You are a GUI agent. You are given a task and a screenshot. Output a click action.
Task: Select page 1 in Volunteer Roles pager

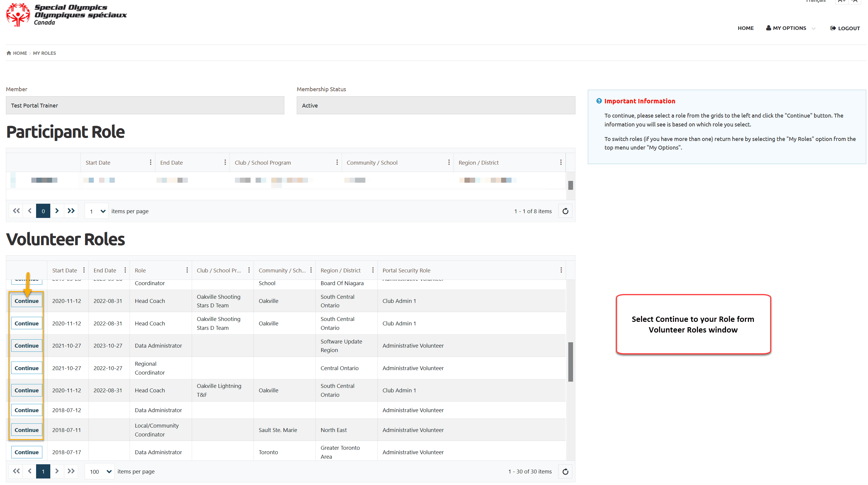coord(43,471)
